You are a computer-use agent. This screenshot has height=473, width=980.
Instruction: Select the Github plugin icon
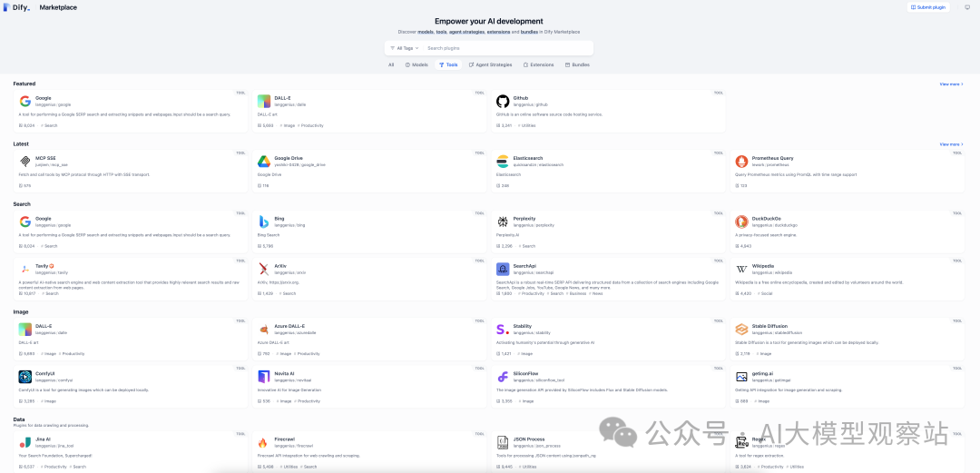tap(503, 102)
